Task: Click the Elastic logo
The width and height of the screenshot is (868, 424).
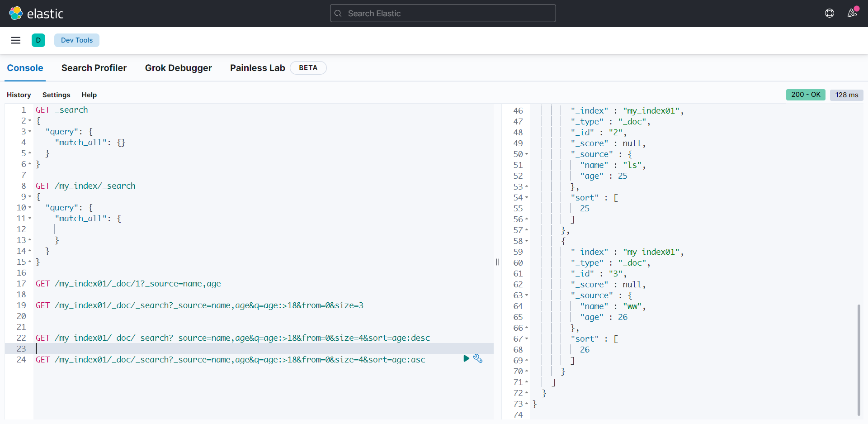Action: point(36,14)
